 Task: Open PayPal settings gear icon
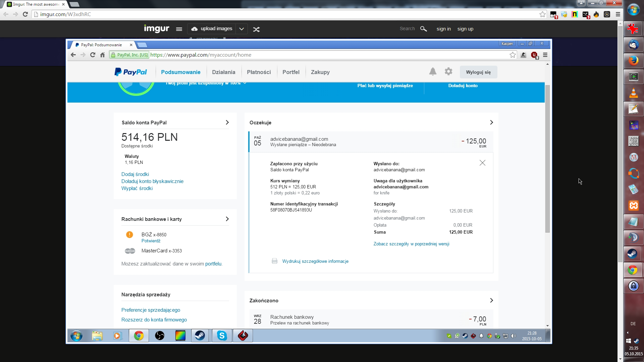tap(448, 71)
